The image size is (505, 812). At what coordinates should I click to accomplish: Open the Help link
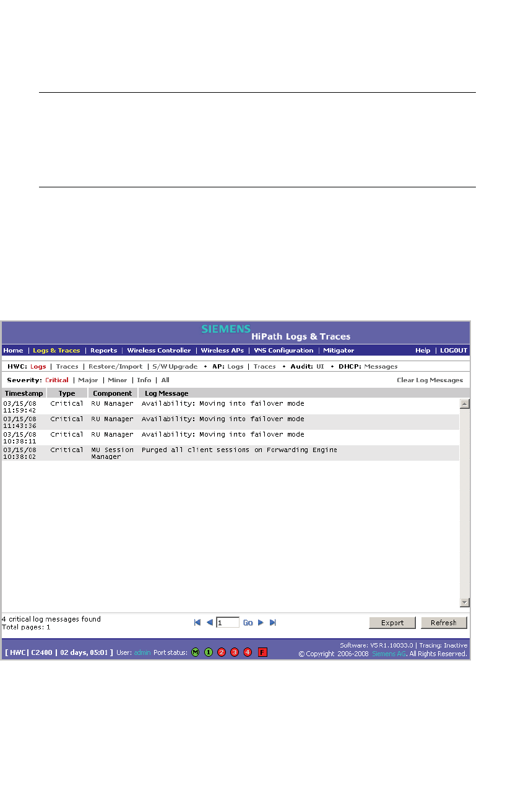pos(423,350)
